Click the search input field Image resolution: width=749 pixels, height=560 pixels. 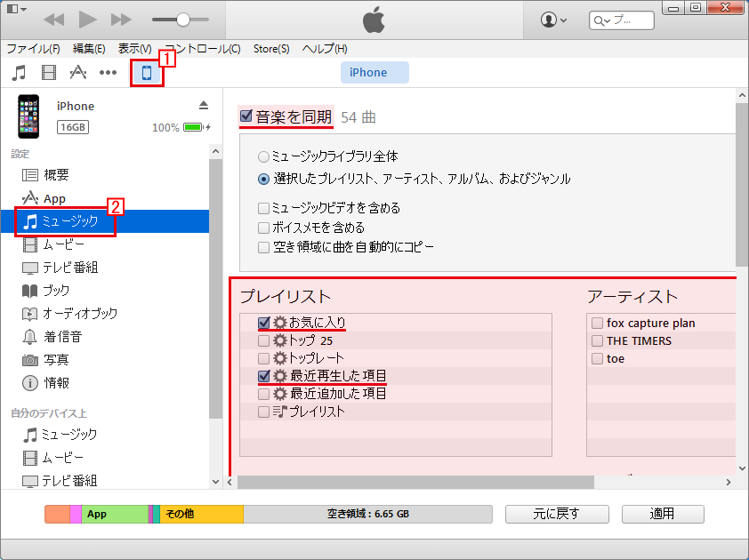(622, 20)
